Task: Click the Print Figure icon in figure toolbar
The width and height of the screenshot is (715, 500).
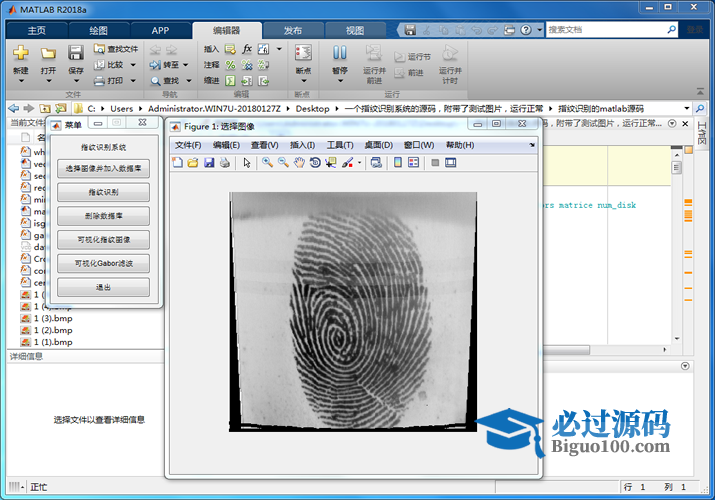Action: (224, 163)
